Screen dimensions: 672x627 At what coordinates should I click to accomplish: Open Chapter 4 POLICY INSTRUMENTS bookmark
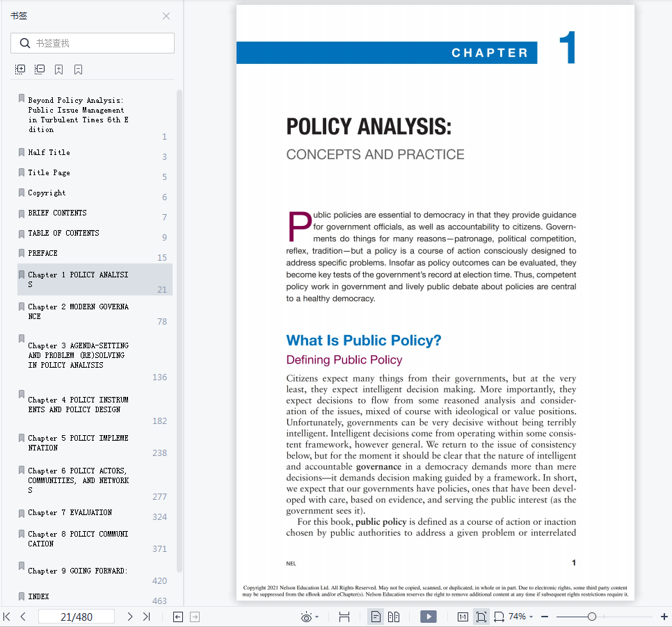tap(79, 405)
